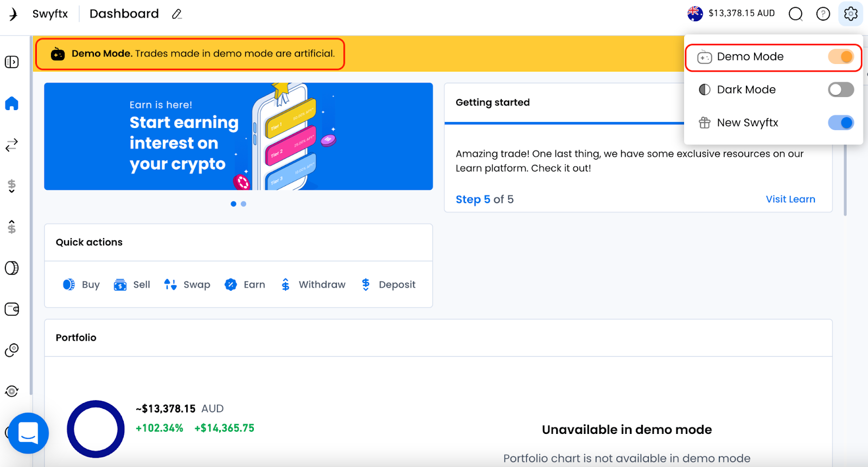Image resolution: width=868 pixels, height=467 pixels.
Task: Choose Withdraw in Quick actions
Action: (312, 285)
